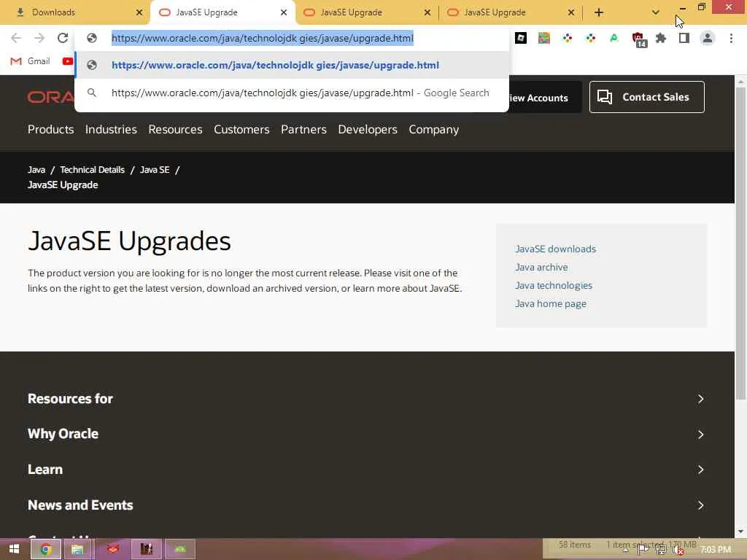Open the YouTube bookmark icon
Image resolution: width=747 pixels, height=560 pixels.
tap(68, 61)
